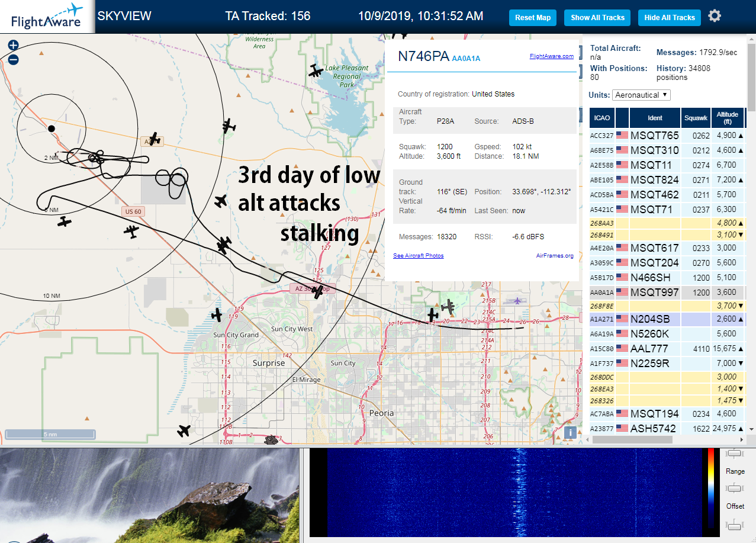Click the map info 'i' icon

(x=570, y=432)
